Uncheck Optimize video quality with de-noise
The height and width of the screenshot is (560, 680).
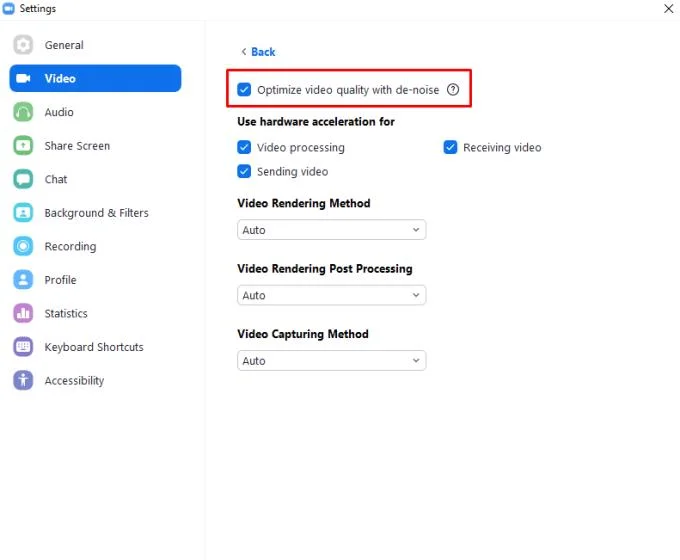tap(244, 89)
